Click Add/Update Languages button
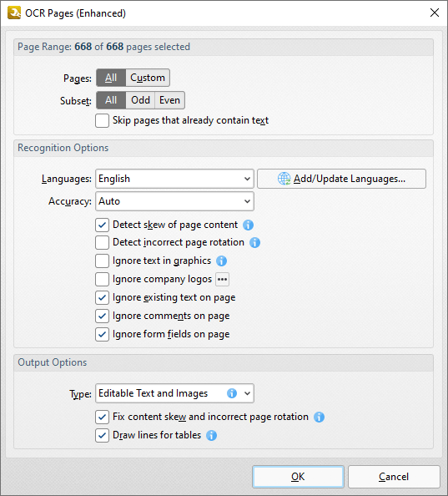This screenshot has width=448, height=496. [x=341, y=179]
